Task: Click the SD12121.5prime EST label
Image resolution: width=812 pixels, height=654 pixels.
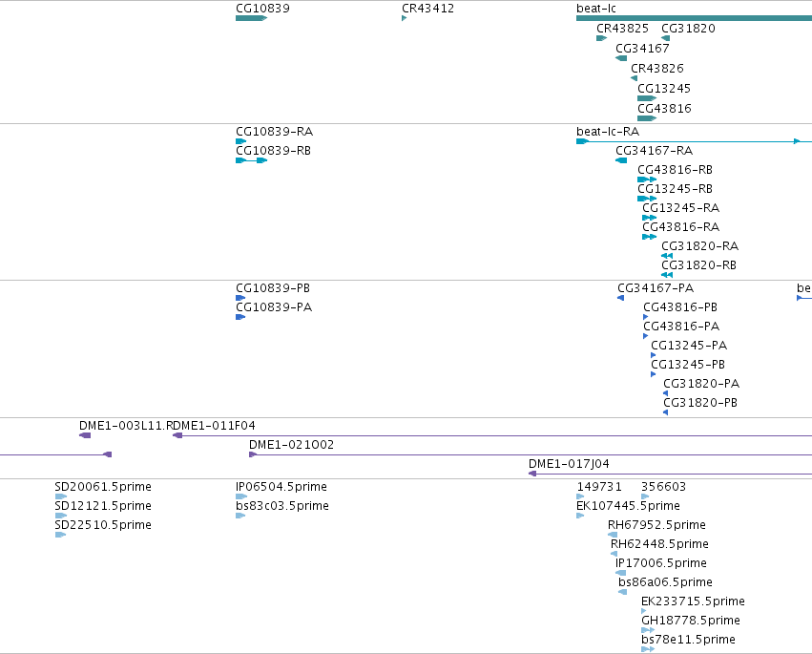Action: (x=103, y=506)
